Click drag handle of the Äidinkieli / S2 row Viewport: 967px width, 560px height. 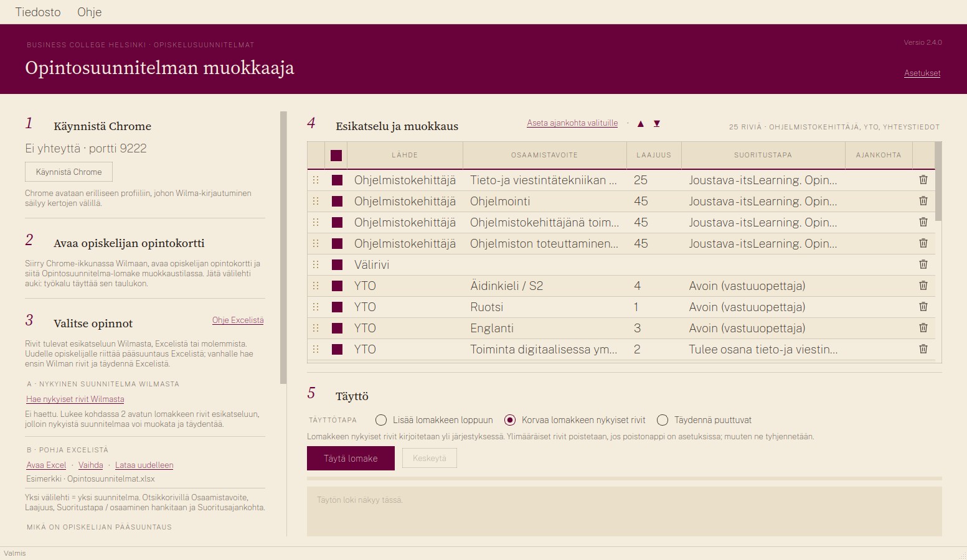tap(316, 286)
